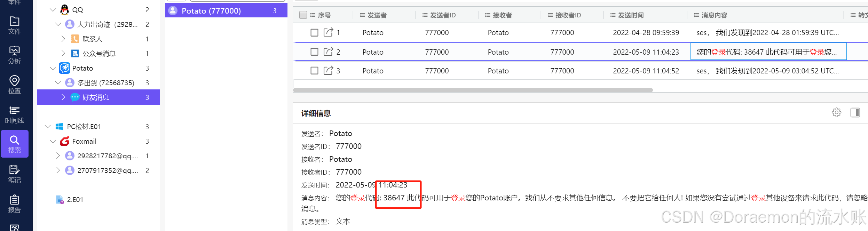Viewport: 868px width, 231px height.
Task: Click the avatar icon of 大力出奇迹 account
Action: coord(70,24)
